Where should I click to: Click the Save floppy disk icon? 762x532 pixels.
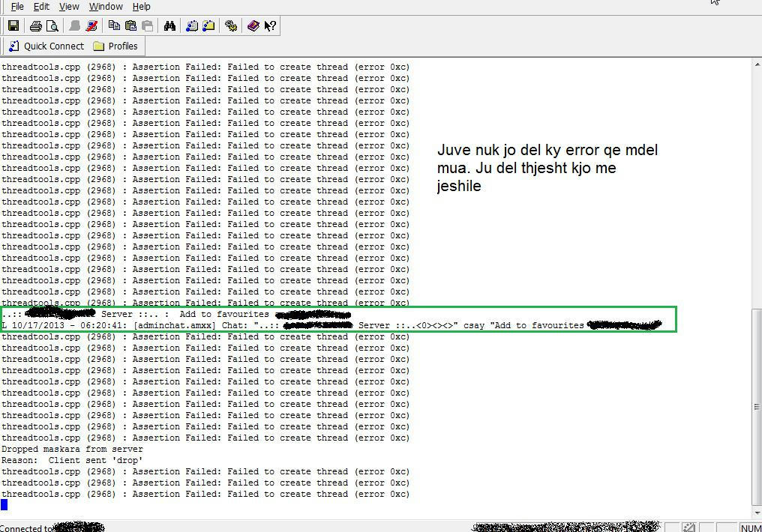[x=13, y=25]
